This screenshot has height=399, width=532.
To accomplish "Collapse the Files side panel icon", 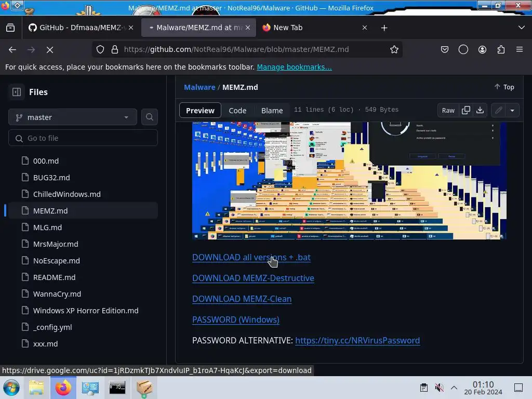I will pyautogui.click(x=16, y=92).
